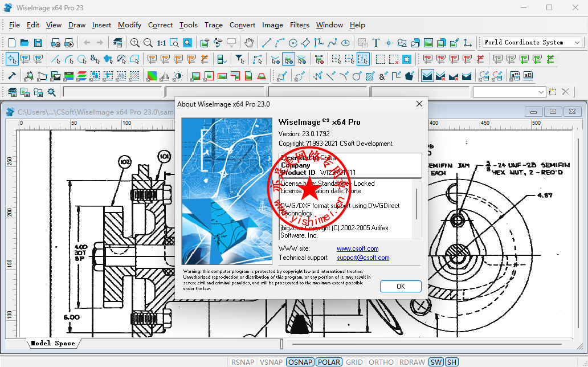This screenshot has height=367, width=588.
Task: Clear selection with the red X rectangle icon
Action: tap(394, 59)
